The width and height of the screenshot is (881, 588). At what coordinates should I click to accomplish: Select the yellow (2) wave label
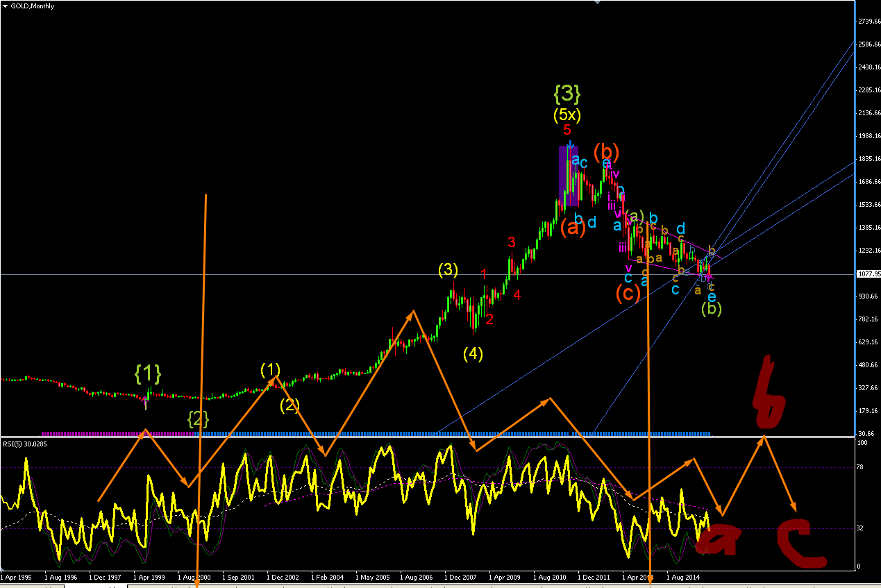tap(290, 405)
